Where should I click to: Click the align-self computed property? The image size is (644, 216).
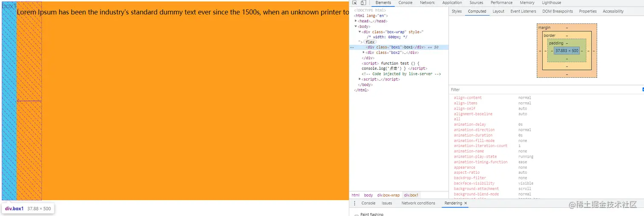pyautogui.click(x=465, y=108)
